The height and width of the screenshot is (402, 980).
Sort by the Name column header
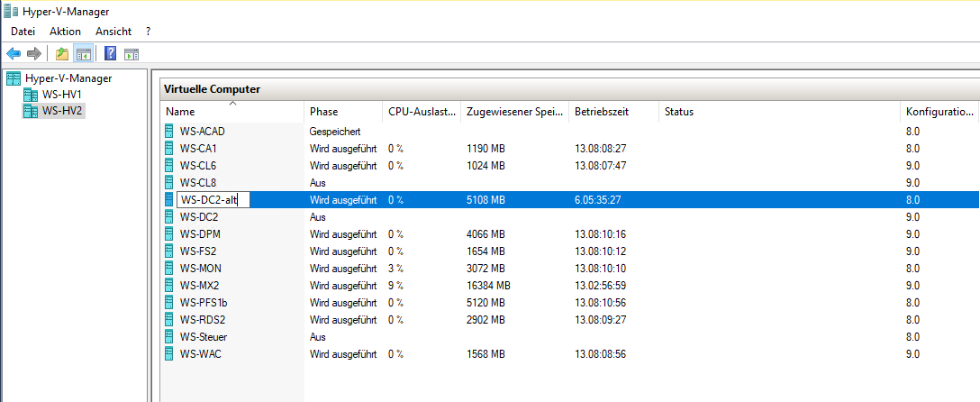[231, 112]
